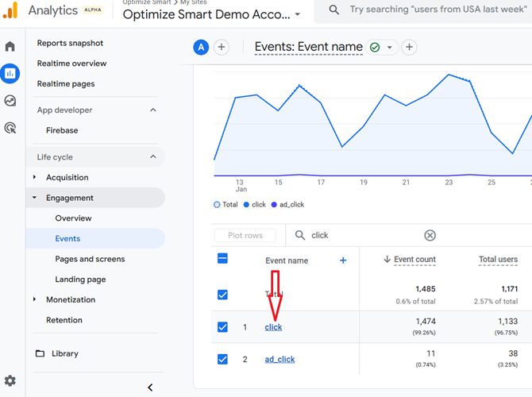Click the Event count column header
This screenshot has height=397, width=532.
414,259
